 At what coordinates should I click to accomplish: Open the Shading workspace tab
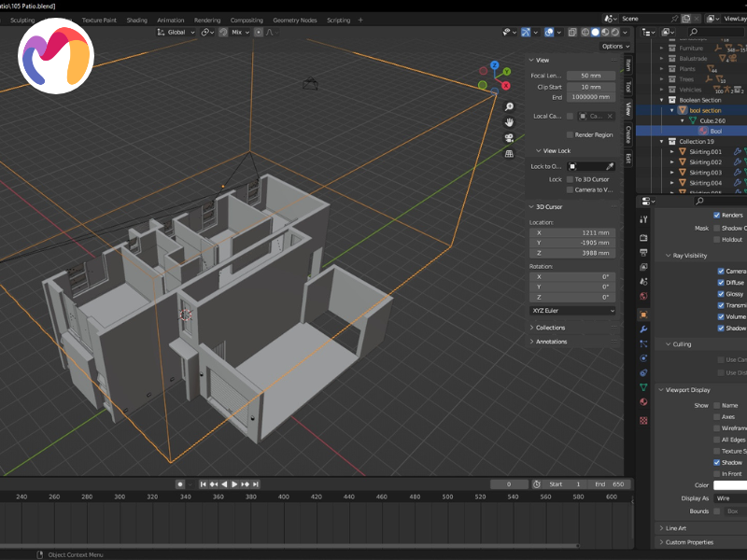137,20
